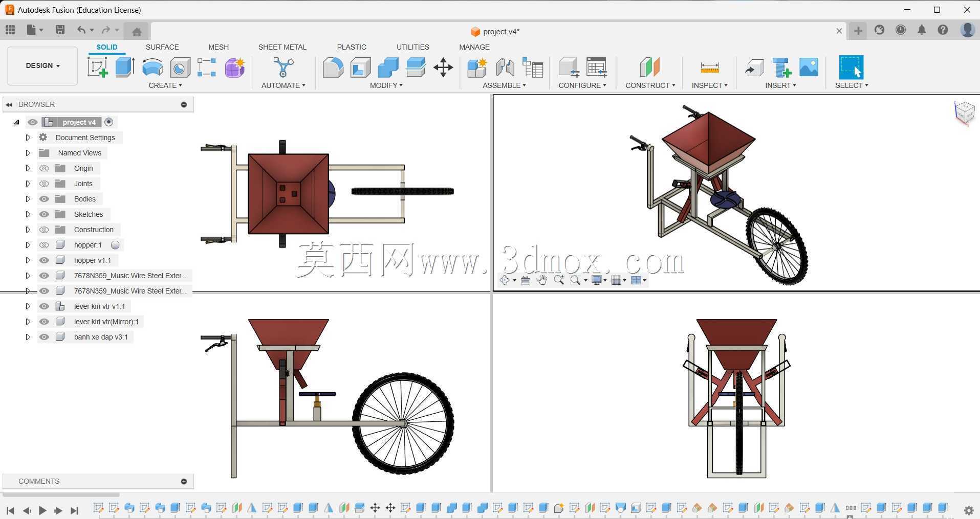Expand the Document Settings node

[28, 138]
